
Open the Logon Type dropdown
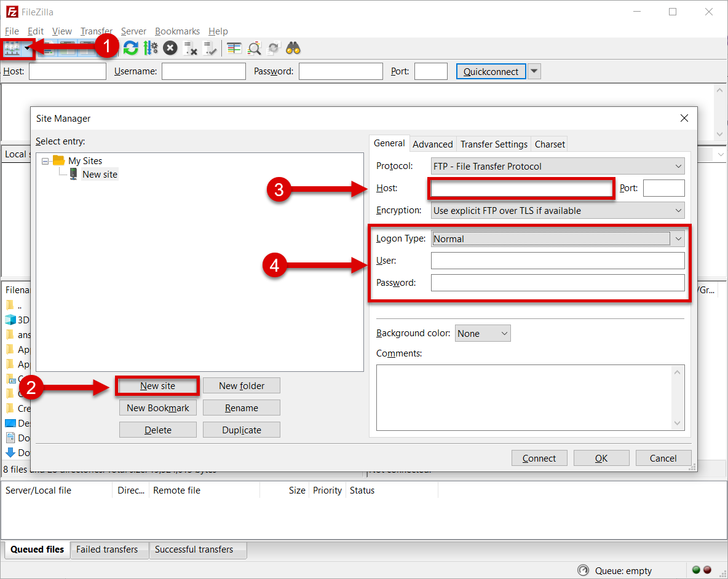click(x=558, y=239)
